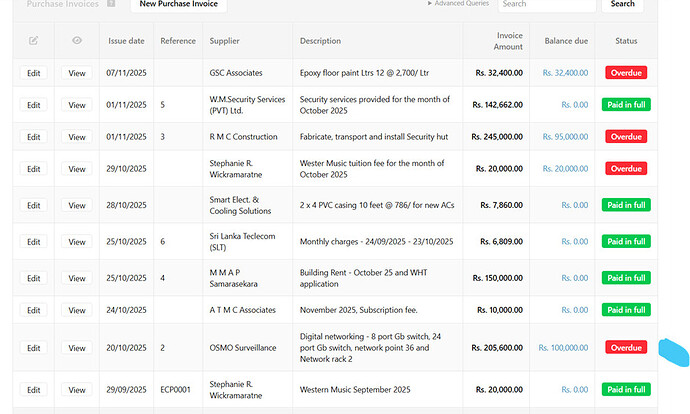
Task: Sort by Supplier column header
Action: tap(225, 41)
